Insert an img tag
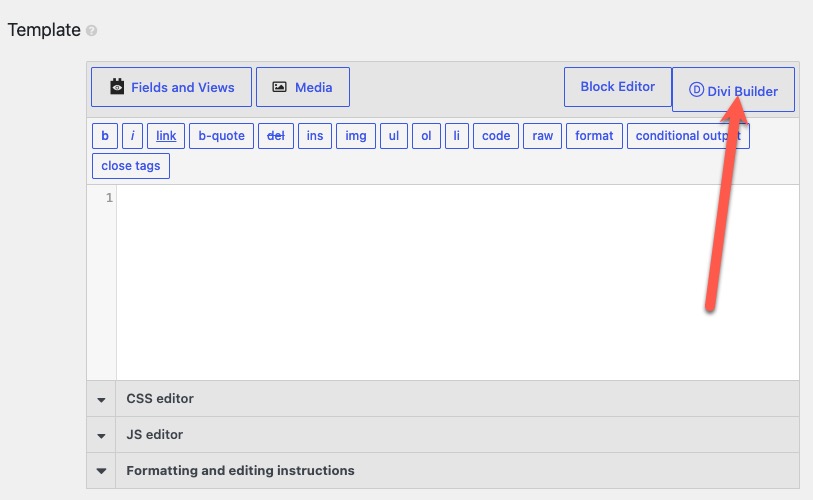813x500 pixels. pyautogui.click(x=356, y=136)
